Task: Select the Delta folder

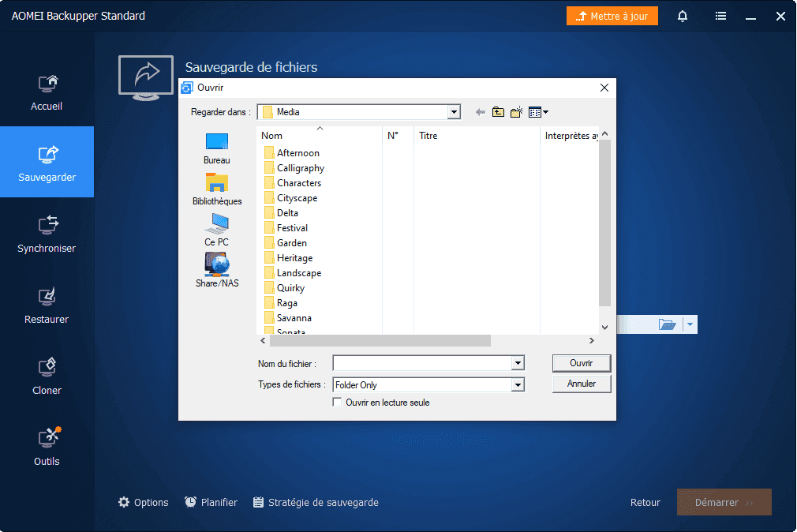Action: tap(281, 213)
